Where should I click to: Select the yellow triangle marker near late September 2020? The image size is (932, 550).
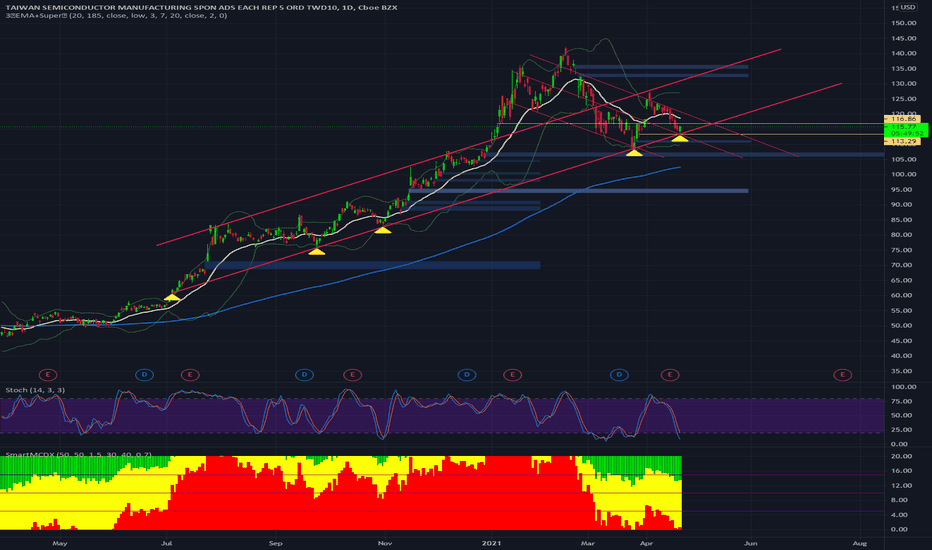[x=317, y=252]
